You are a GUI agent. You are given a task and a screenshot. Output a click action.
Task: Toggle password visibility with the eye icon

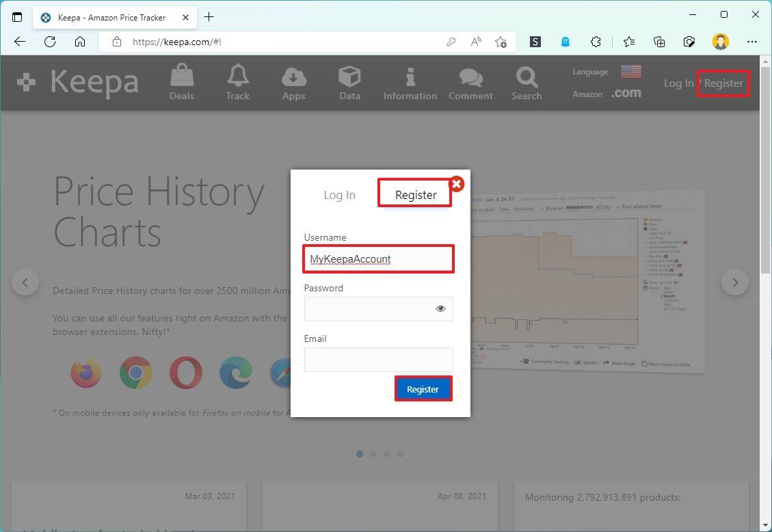[440, 308]
